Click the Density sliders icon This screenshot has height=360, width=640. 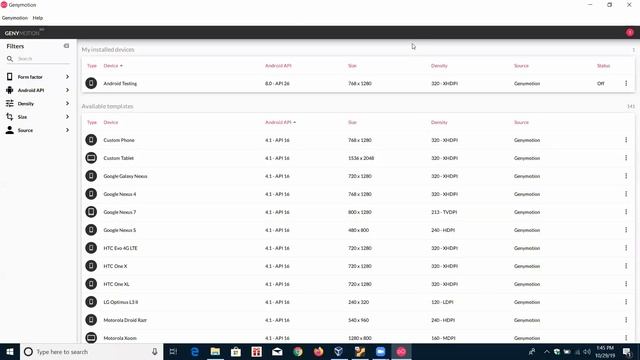click(9, 103)
